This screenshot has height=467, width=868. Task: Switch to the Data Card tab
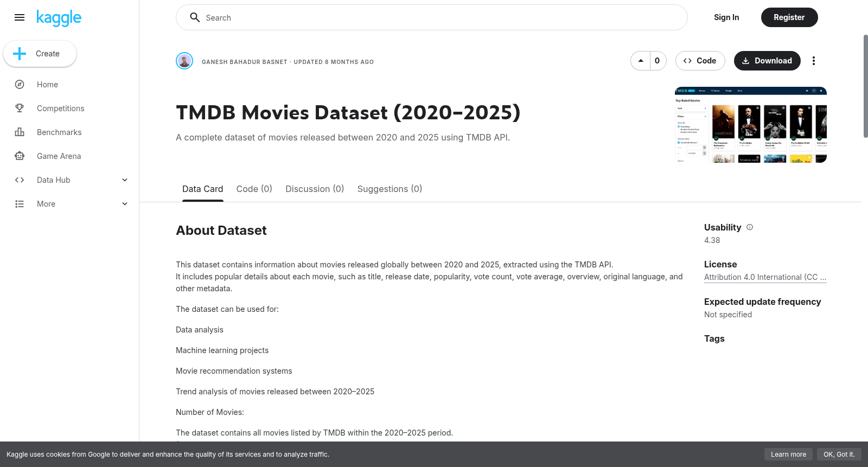(x=203, y=189)
